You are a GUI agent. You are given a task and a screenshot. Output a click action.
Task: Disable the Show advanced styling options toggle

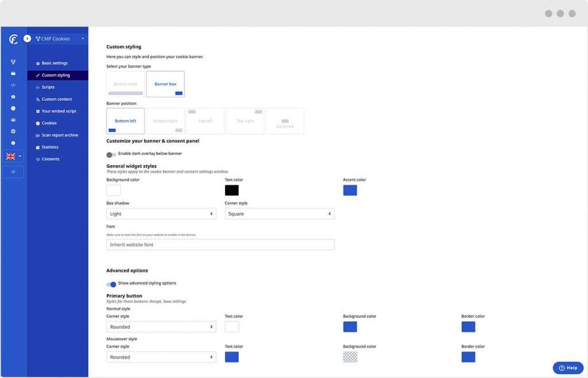click(111, 283)
